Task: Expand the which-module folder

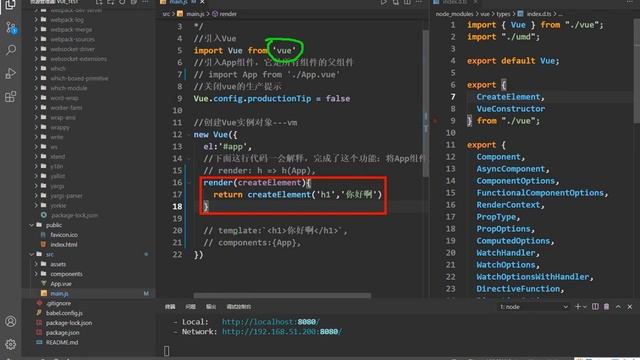Action: coord(36,88)
